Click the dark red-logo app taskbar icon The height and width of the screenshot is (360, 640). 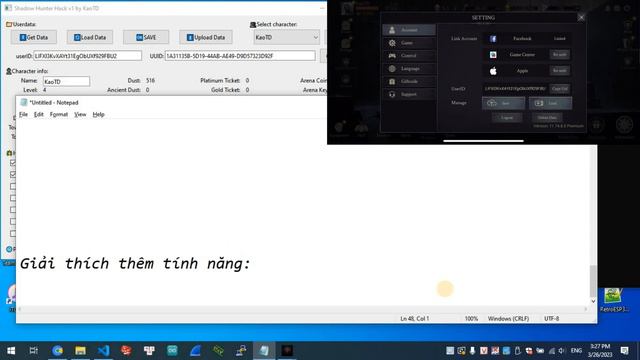pos(287,351)
